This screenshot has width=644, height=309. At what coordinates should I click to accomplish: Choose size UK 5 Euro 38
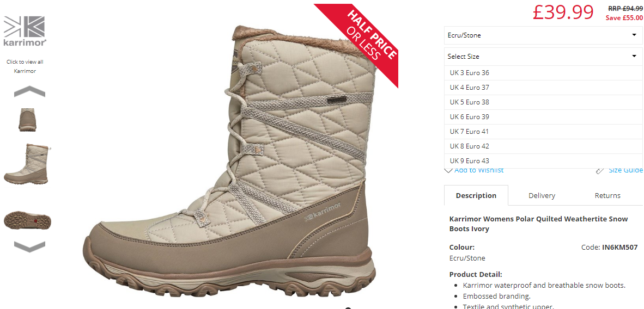click(543, 102)
